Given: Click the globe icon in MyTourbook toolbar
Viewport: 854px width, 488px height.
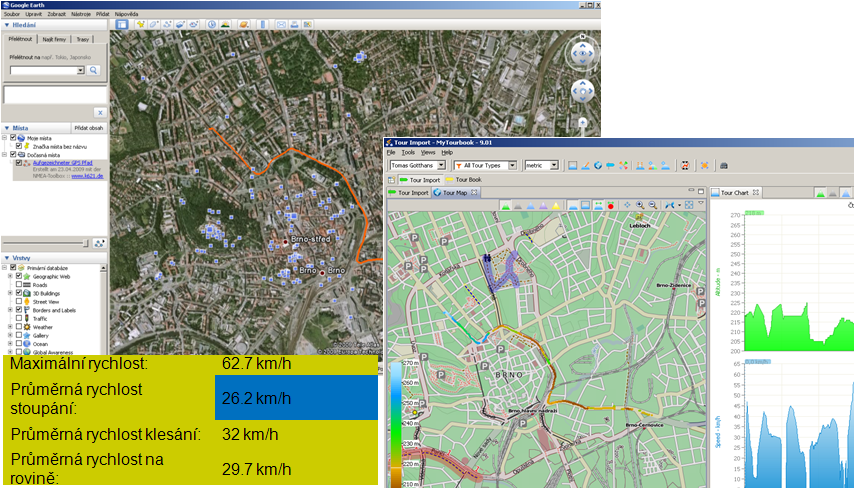Looking at the screenshot, I should pyautogui.click(x=598, y=166).
